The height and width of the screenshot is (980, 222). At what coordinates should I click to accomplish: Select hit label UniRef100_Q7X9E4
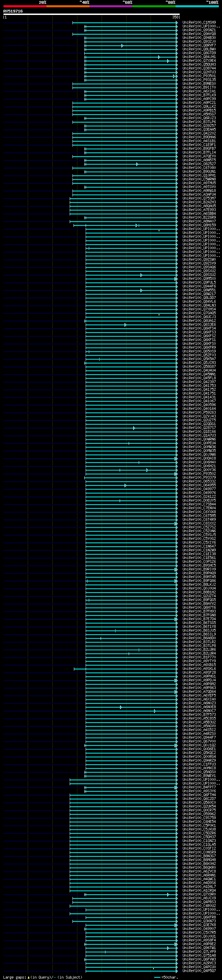pos(199,60)
